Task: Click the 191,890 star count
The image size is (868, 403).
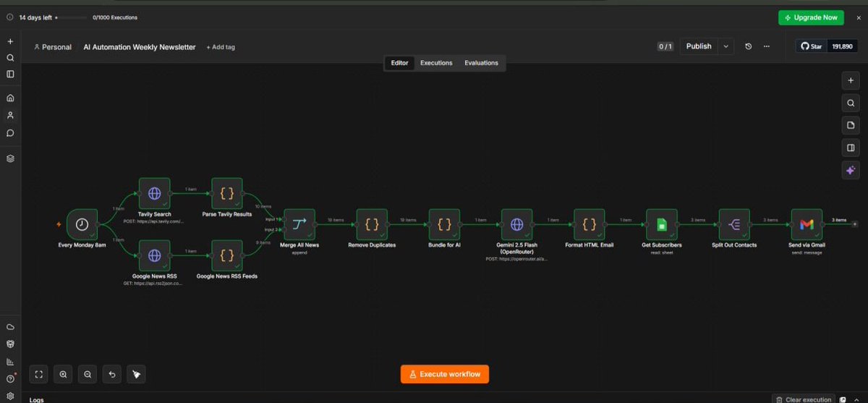Action: (x=842, y=46)
